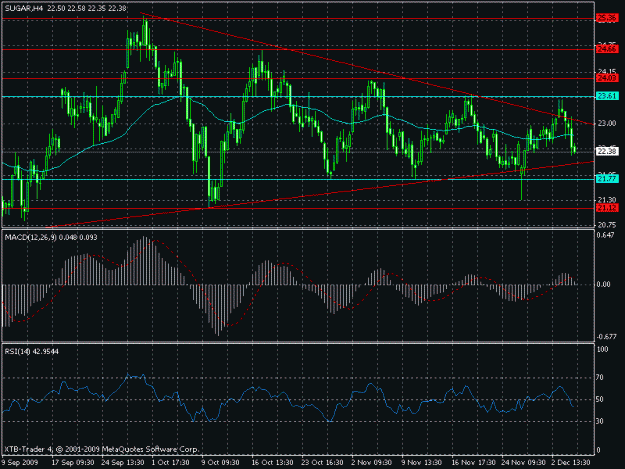Select the cyan 23.61 price level label
The height and width of the screenshot is (469, 625).
tap(607, 96)
